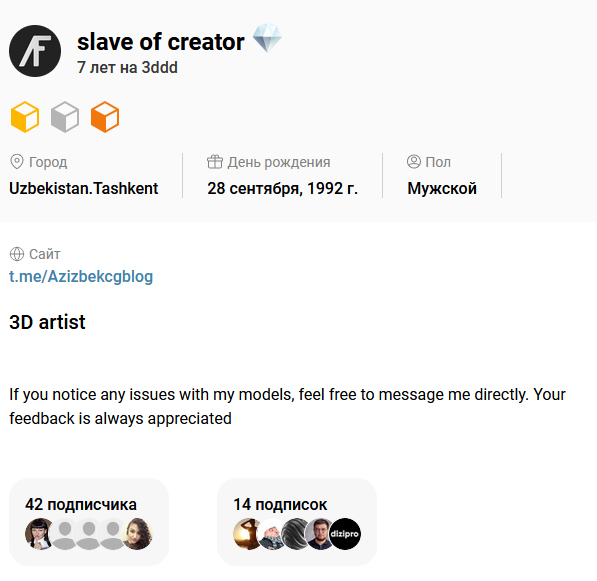This screenshot has height=581, width=597.
Task: Click the person icon beside Пол
Action: [x=414, y=162]
